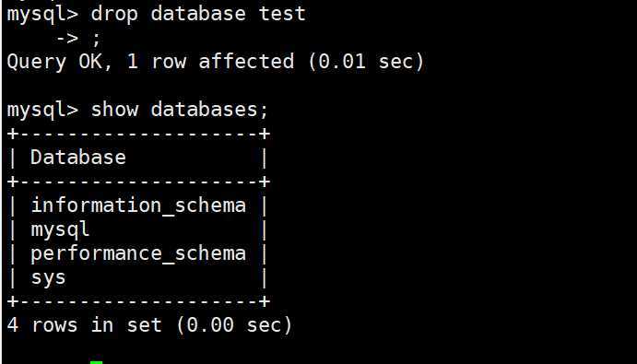Viewport: 637px width, 364px height.
Task: Click the border line below Database header
Action: coord(138,182)
